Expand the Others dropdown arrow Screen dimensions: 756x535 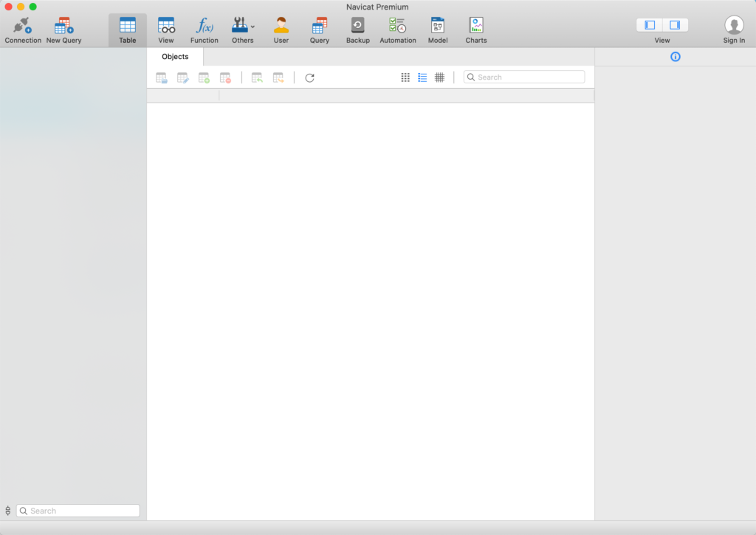(x=252, y=27)
